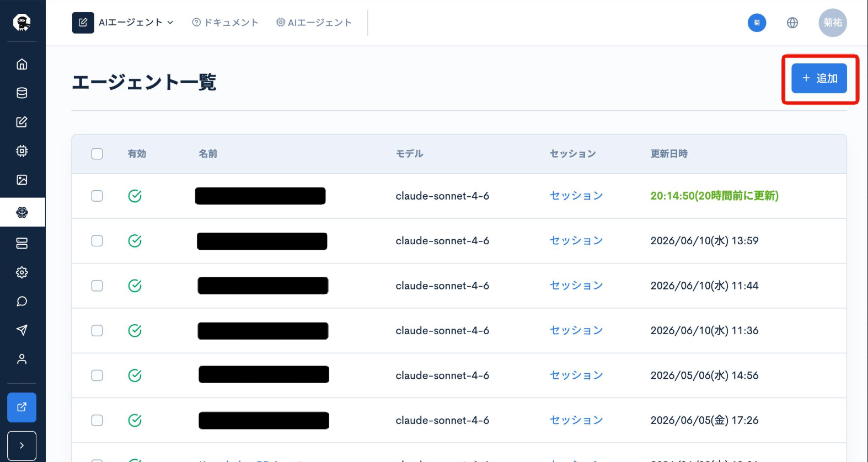
Task: Check the row updated 2026/06/10 13:59
Action: pos(97,241)
